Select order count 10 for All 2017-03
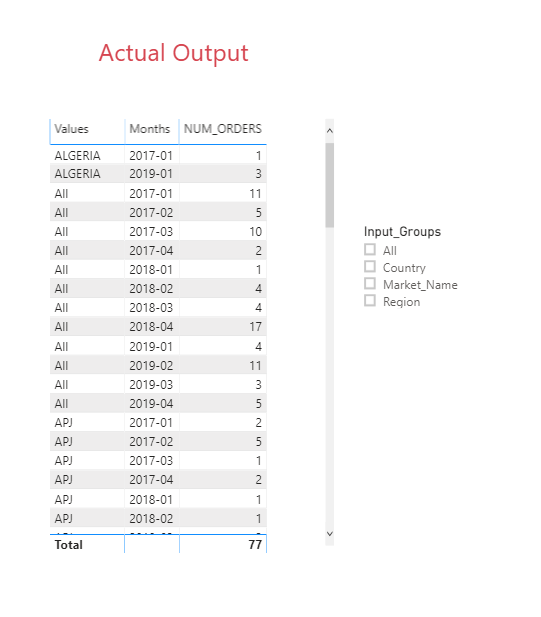This screenshot has height=617, width=541. coord(255,231)
